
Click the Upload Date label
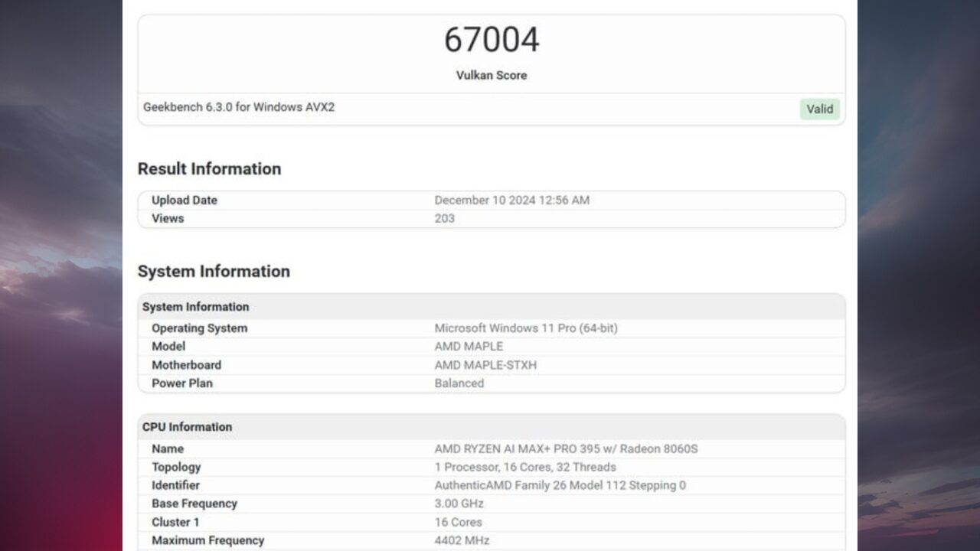point(185,200)
